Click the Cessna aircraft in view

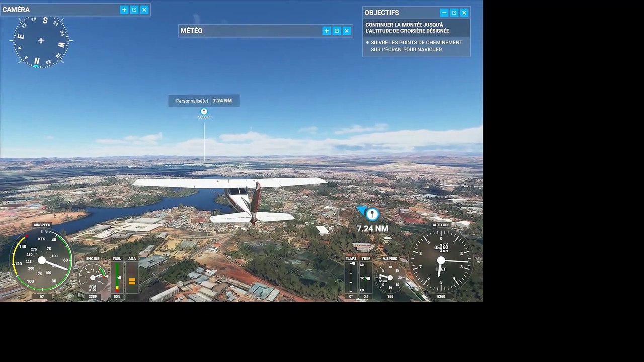pyautogui.click(x=230, y=200)
